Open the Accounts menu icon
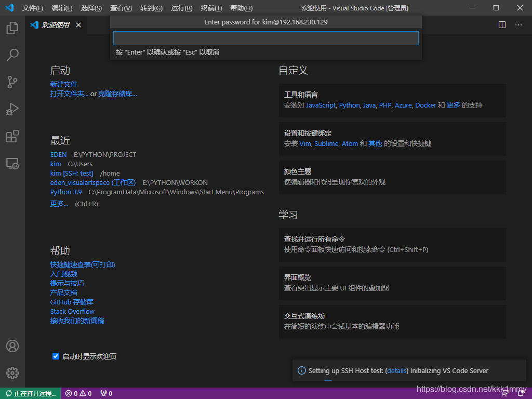The height and width of the screenshot is (399, 532). click(12, 346)
